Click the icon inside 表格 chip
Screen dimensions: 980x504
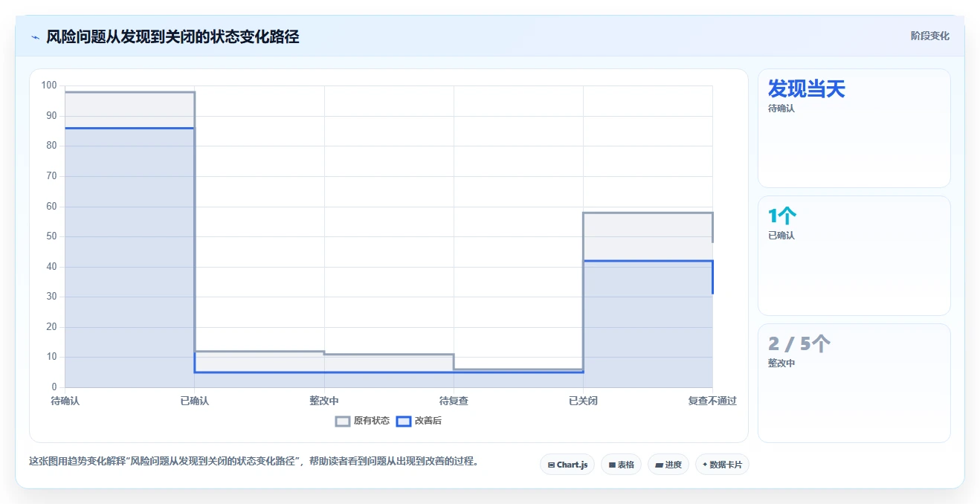(612, 465)
